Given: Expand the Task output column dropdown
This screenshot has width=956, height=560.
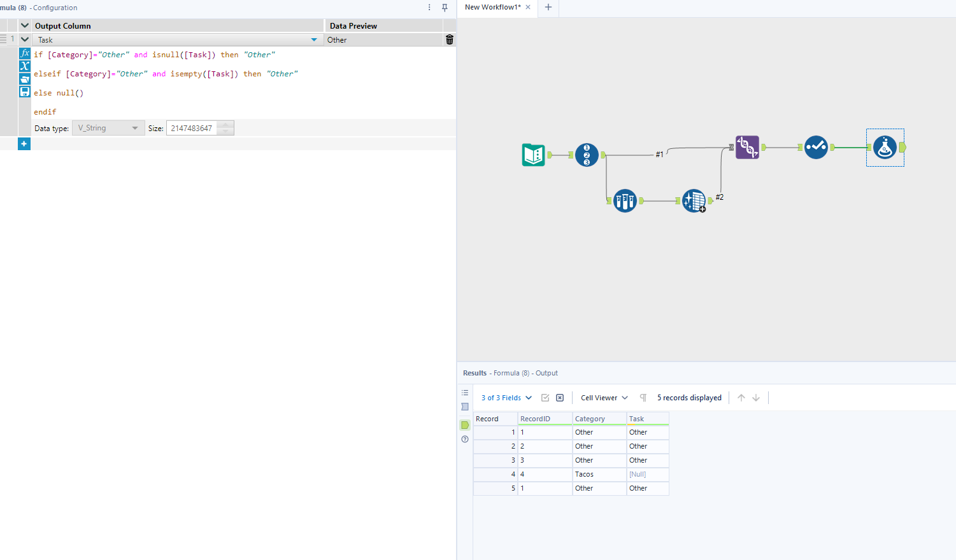Looking at the screenshot, I should pyautogui.click(x=313, y=39).
